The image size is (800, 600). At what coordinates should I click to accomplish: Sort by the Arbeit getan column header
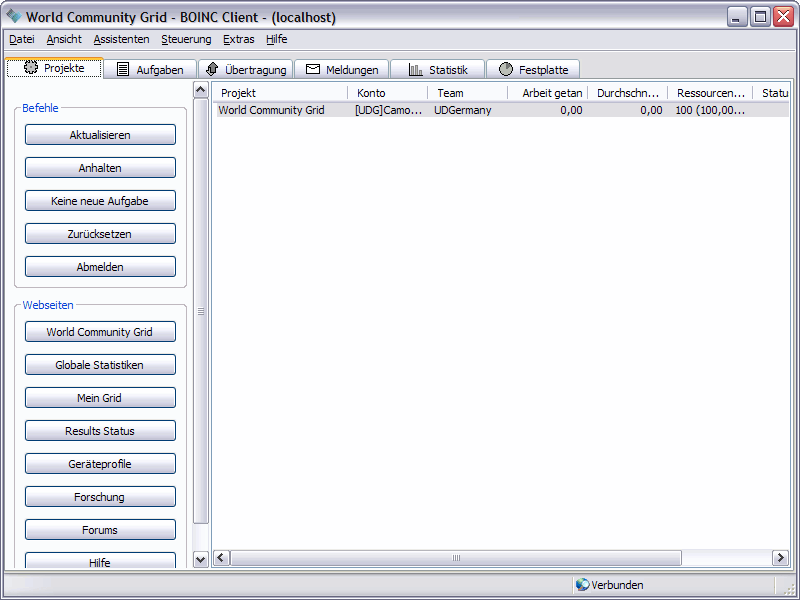tap(548, 93)
